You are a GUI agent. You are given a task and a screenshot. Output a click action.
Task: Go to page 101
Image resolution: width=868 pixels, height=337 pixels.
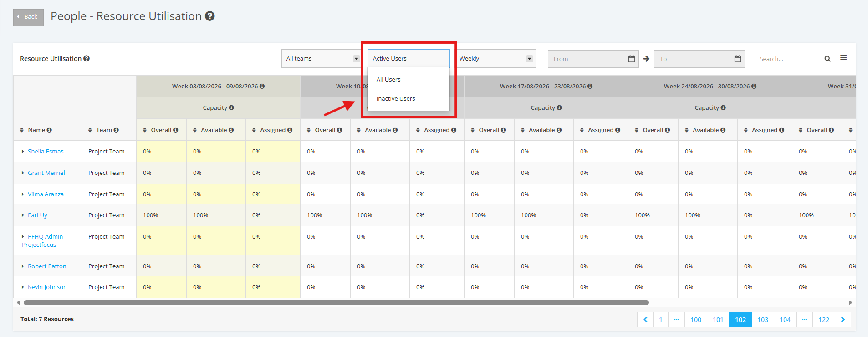coord(718,320)
